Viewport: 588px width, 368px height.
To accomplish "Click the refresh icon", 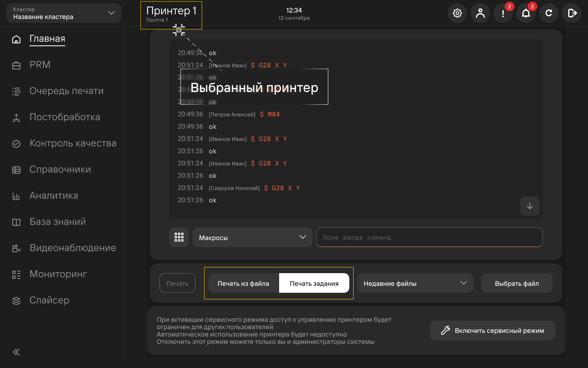I will (x=549, y=13).
